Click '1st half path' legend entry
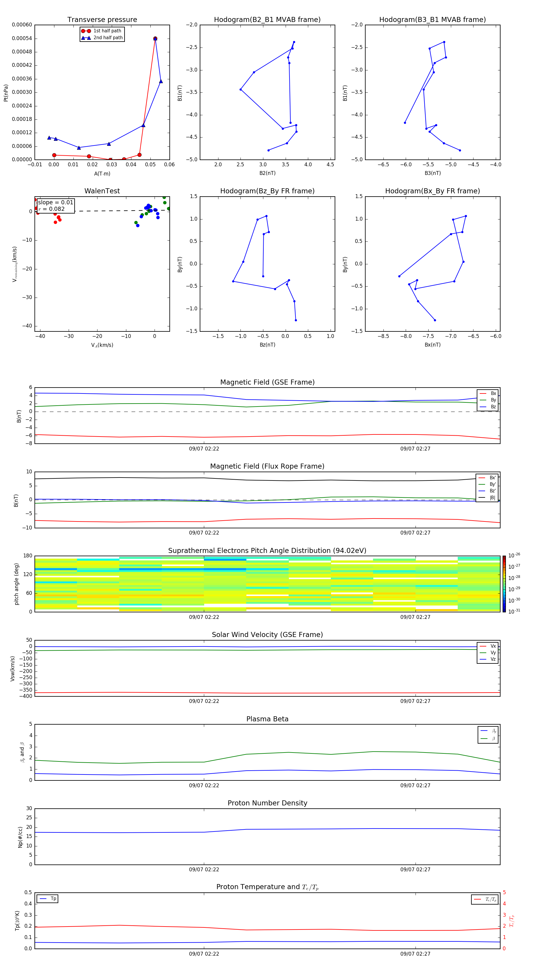 coord(102,31)
